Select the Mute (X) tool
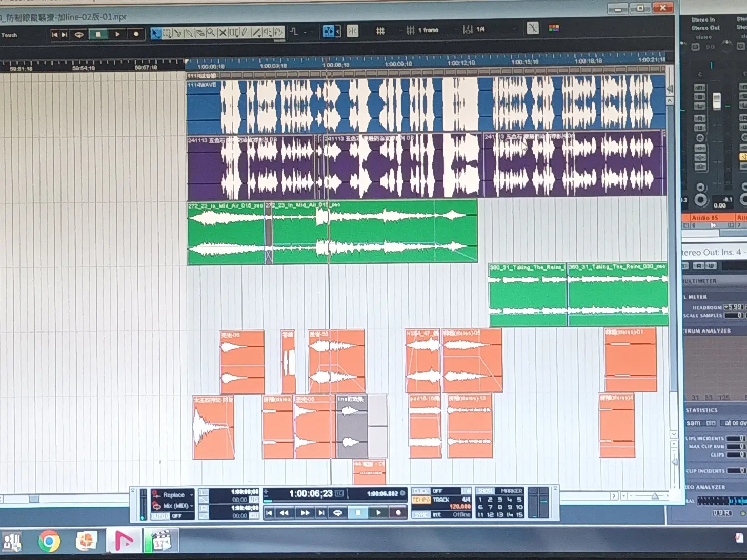The height and width of the screenshot is (560, 747). [x=223, y=33]
